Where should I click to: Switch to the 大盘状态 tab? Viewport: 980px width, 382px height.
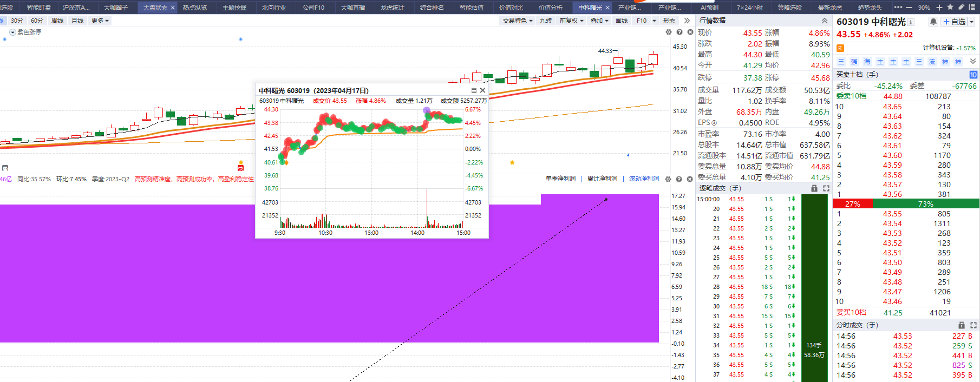point(155,8)
